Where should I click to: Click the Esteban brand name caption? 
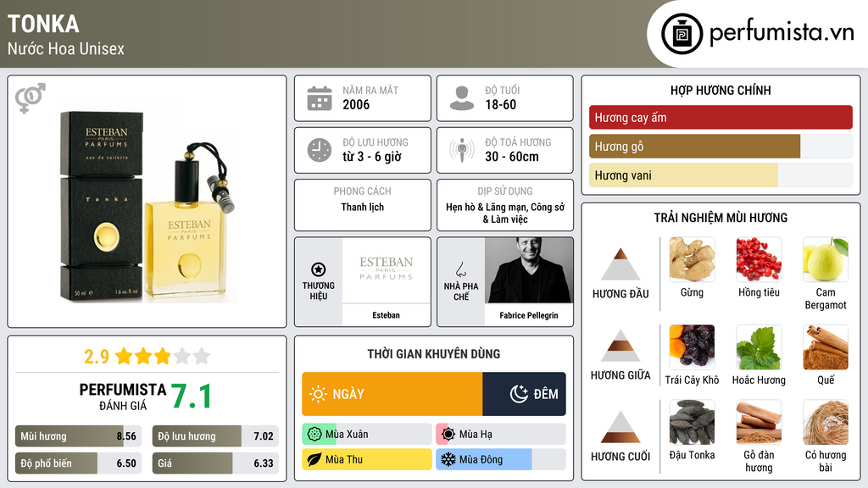pos(386,315)
